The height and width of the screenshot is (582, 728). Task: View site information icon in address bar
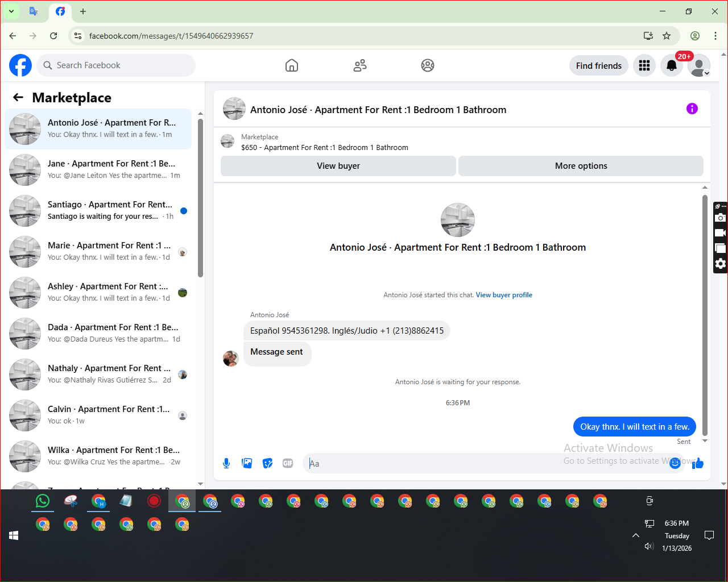[78, 36]
